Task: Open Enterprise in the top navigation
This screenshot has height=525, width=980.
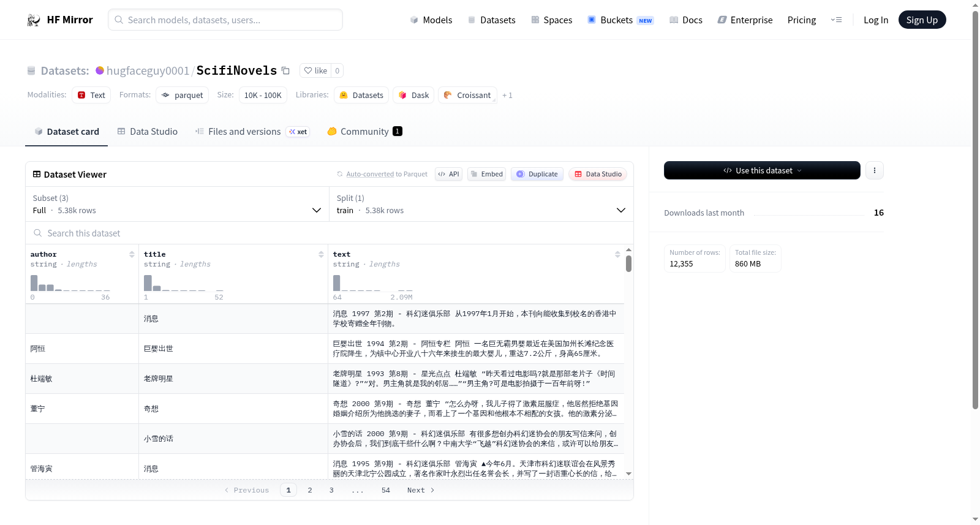Action: 745,20
